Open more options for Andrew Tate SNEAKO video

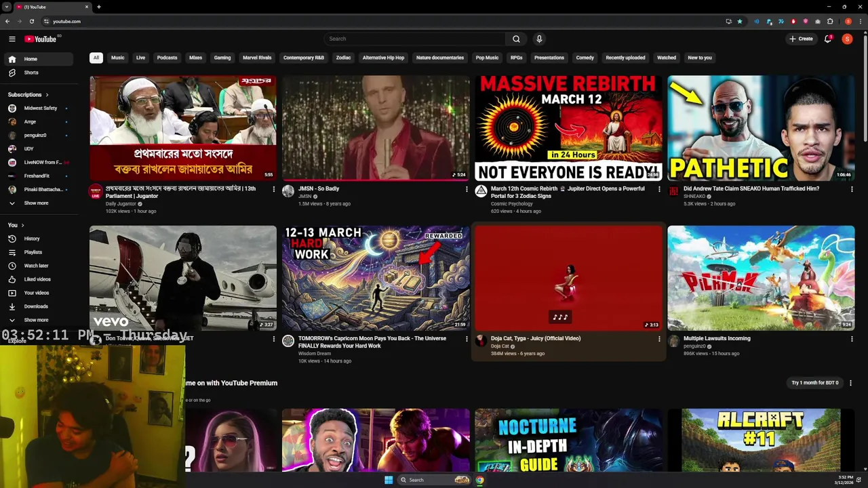pyautogui.click(x=852, y=189)
